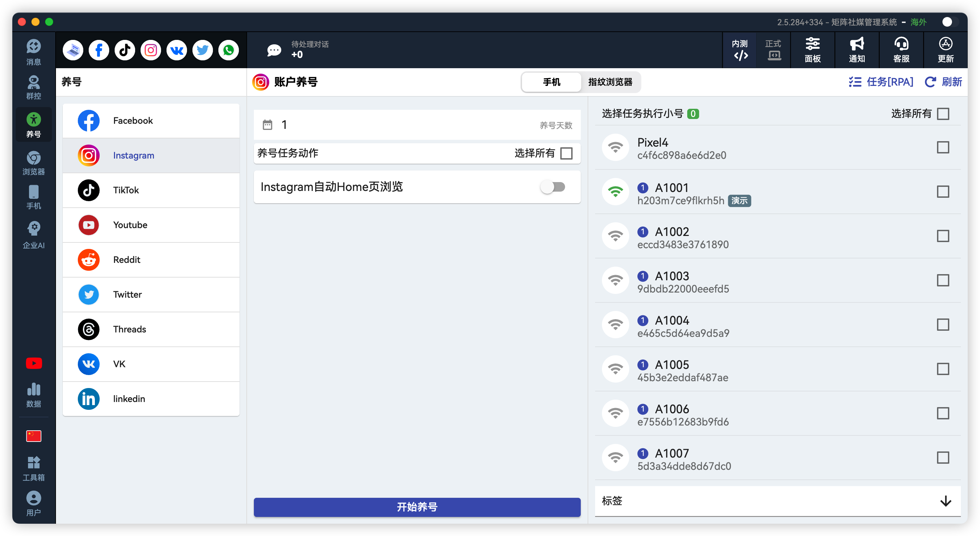Click the Twitter icon in top toolbar
This screenshot has width=980, height=536.
(202, 50)
